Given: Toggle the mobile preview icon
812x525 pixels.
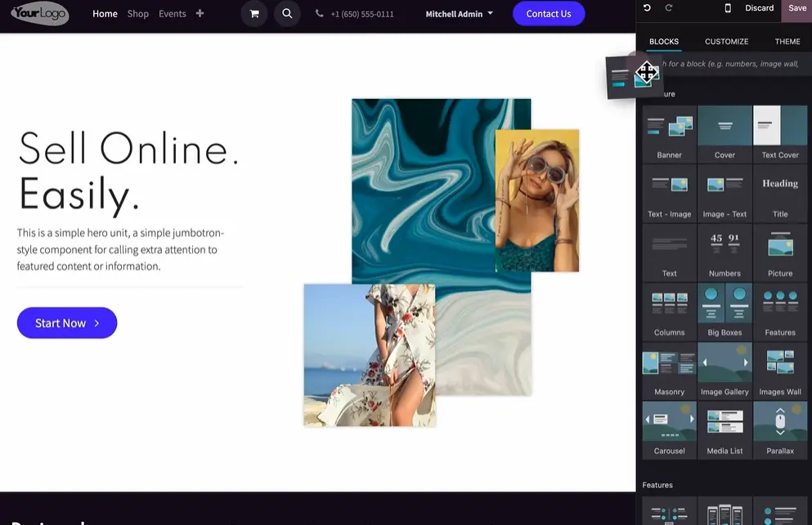Looking at the screenshot, I should [728, 8].
